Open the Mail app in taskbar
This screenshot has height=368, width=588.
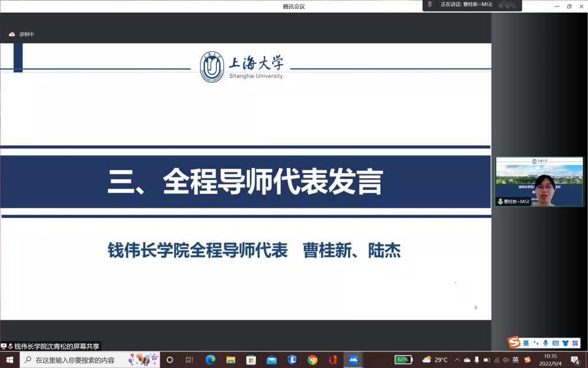coord(272,360)
